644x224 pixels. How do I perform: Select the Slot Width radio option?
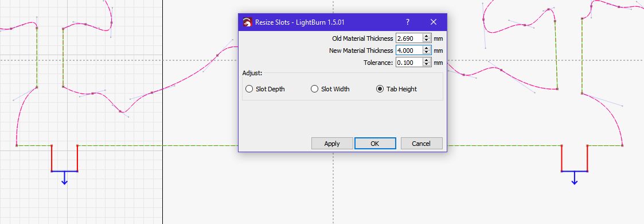(330, 89)
